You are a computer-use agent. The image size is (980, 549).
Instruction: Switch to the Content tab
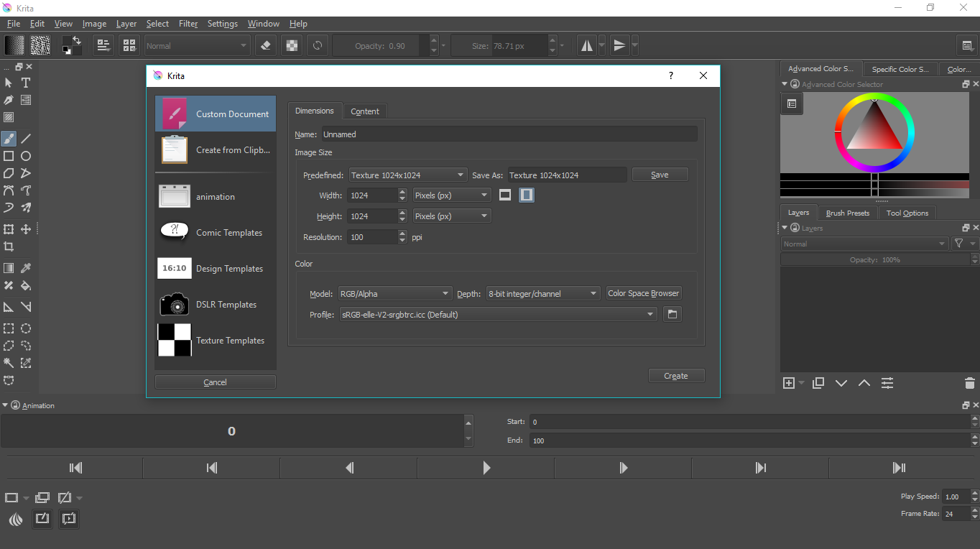365,111
